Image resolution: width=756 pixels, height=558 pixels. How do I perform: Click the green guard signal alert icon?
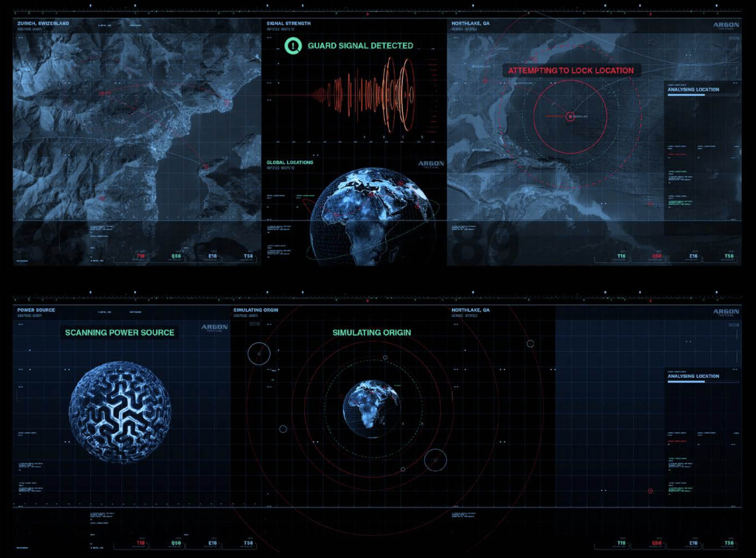293,46
